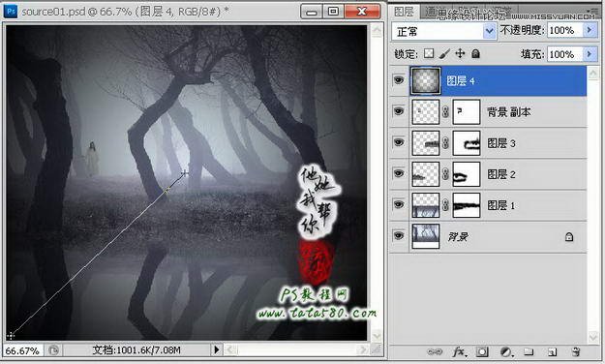Click the 66.67% zoom field
This screenshot has width=605, height=364.
pyautogui.click(x=23, y=350)
